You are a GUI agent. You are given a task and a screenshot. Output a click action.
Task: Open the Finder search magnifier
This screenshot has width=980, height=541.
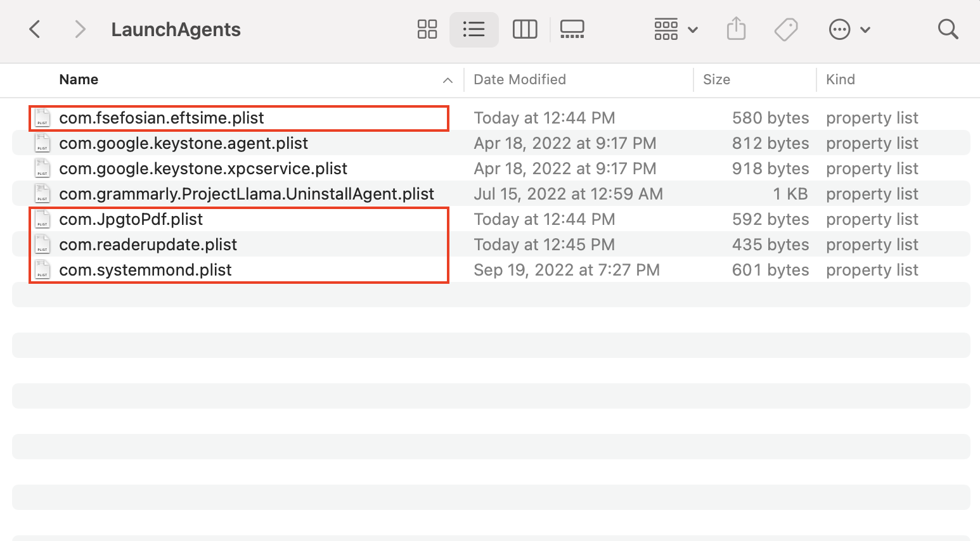click(x=948, y=29)
